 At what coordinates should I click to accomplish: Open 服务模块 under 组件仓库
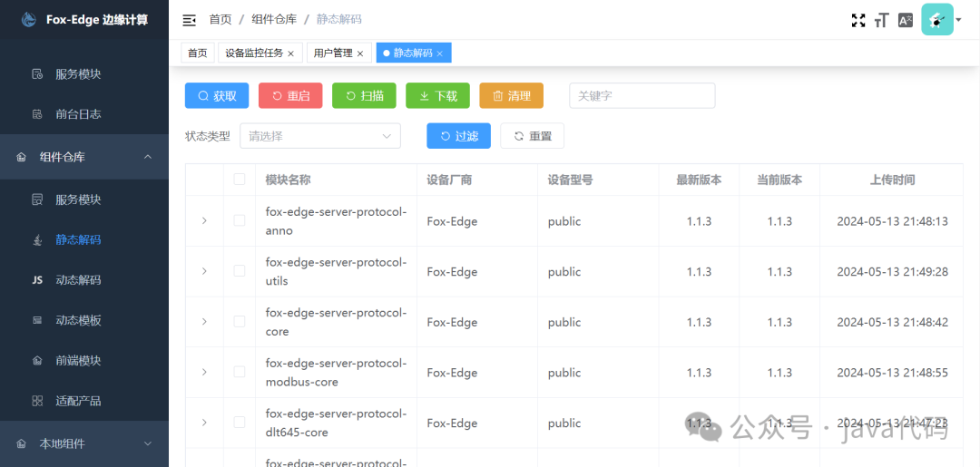point(78,199)
